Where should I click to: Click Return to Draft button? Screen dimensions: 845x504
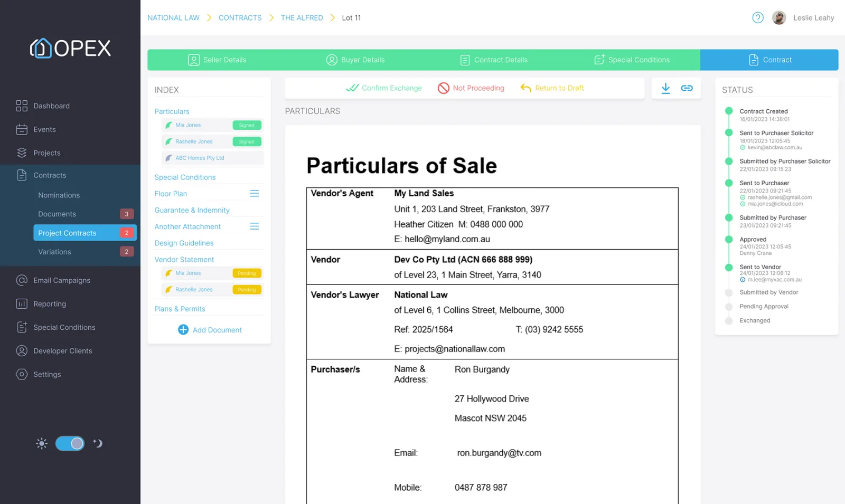552,88
